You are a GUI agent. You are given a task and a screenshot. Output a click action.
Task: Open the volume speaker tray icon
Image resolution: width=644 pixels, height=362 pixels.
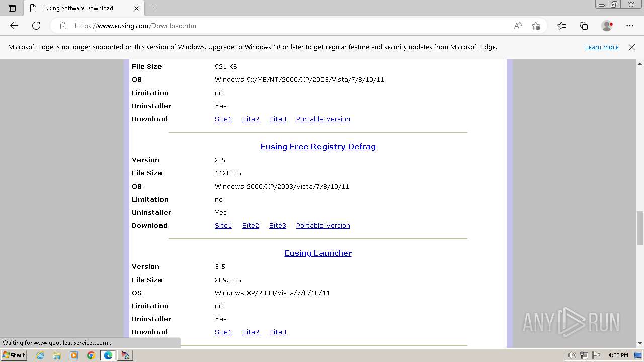(x=572, y=355)
